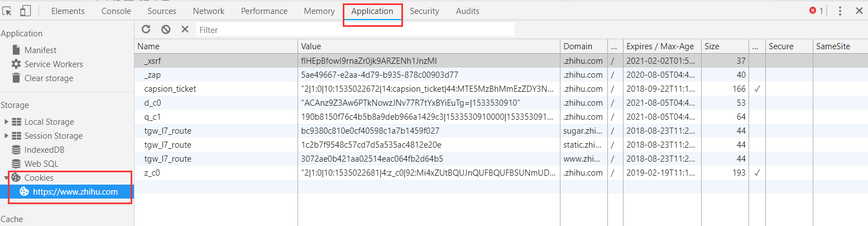Screen dimensions: 868x226
Task: Close the DevTools panel
Action: point(859,11)
